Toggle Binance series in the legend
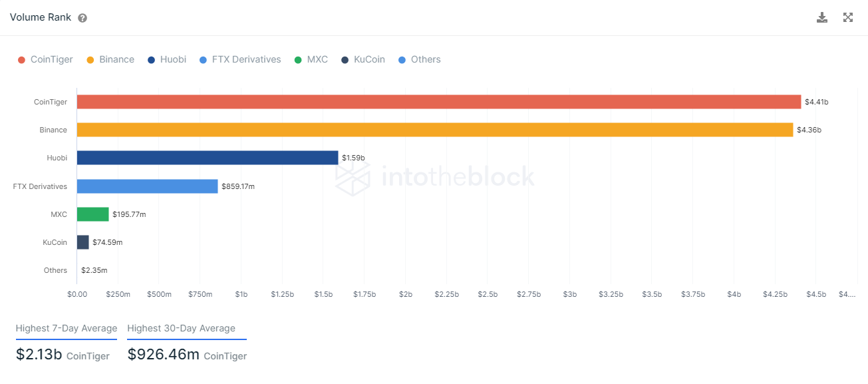The width and height of the screenshot is (868, 384). [110, 60]
